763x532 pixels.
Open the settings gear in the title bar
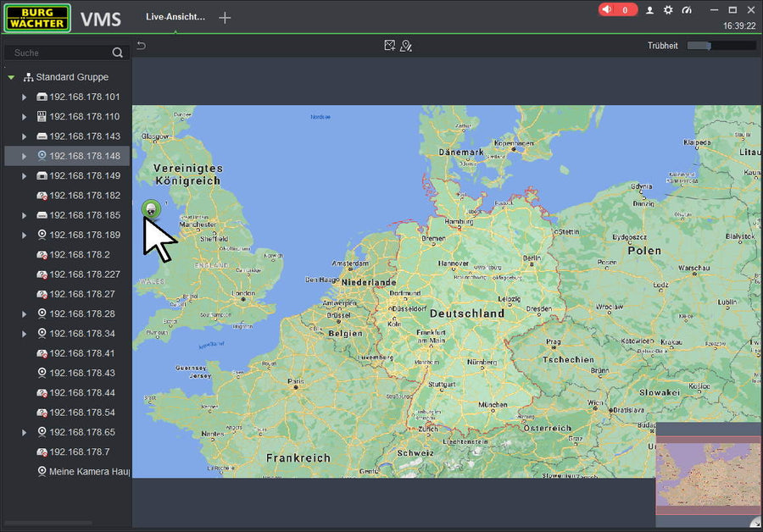tap(668, 10)
